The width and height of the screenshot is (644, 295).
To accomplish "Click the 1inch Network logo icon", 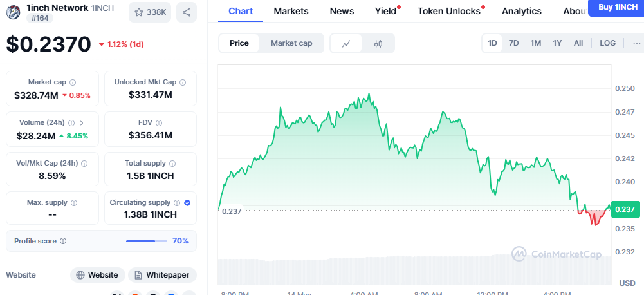I will (x=14, y=12).
